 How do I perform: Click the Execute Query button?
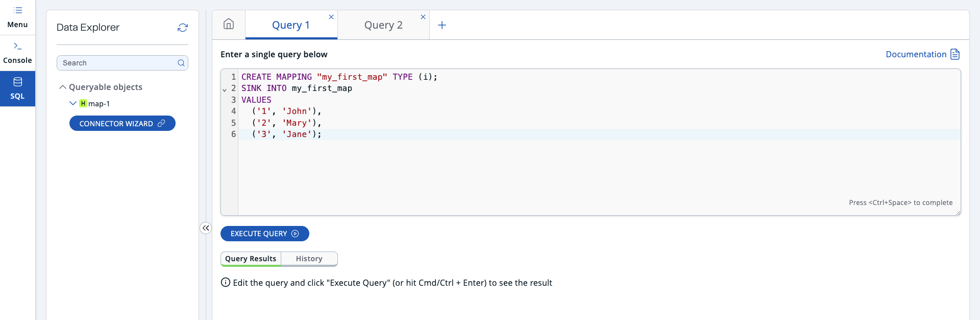264,234
